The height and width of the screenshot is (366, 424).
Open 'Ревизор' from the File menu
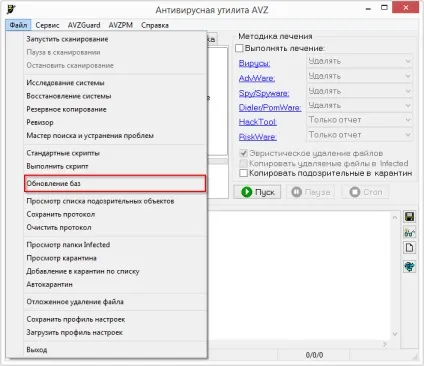115,122
